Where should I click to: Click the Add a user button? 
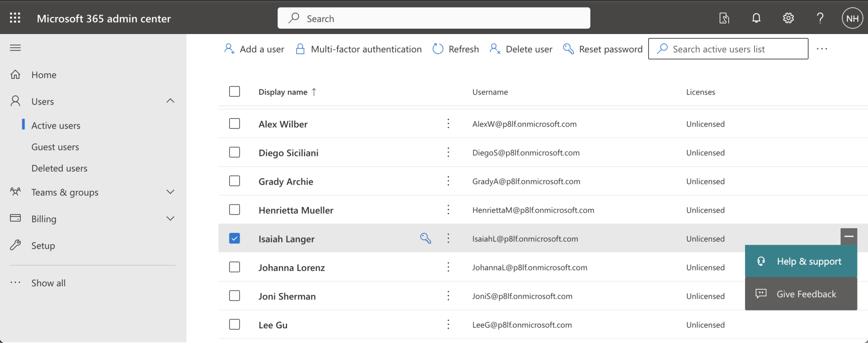[254, 49]
